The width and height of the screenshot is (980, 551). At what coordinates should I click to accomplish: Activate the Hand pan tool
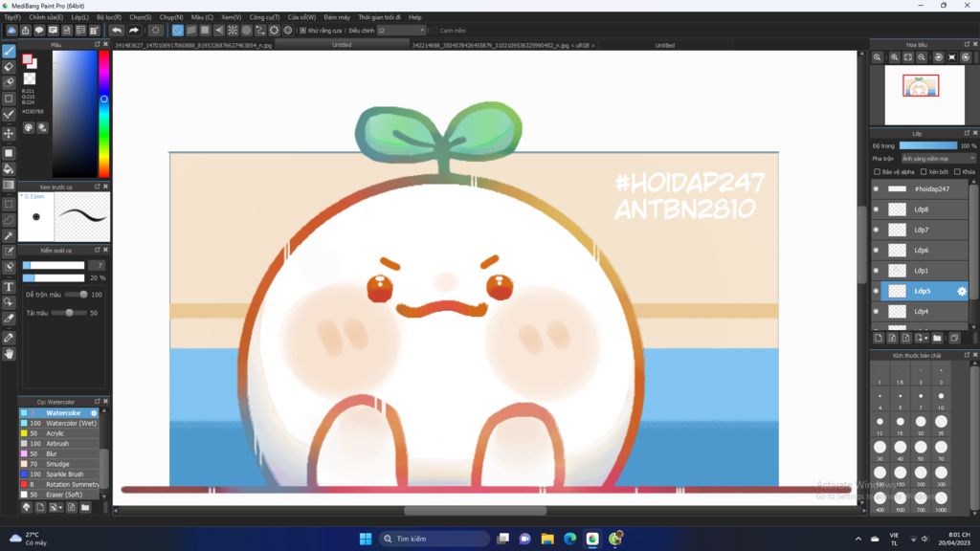[9, 354]
